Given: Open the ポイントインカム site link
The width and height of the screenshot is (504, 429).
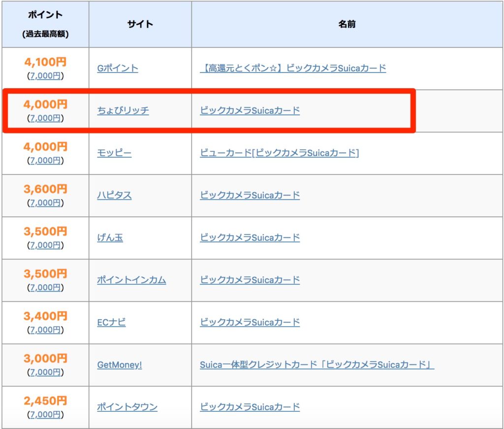Looking at the screenshot, I should [131, 280].
